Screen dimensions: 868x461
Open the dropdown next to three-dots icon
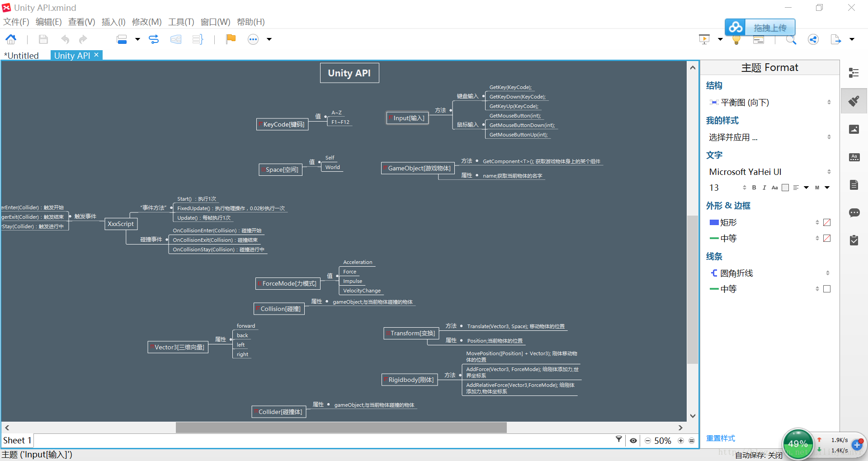(269, 39)
